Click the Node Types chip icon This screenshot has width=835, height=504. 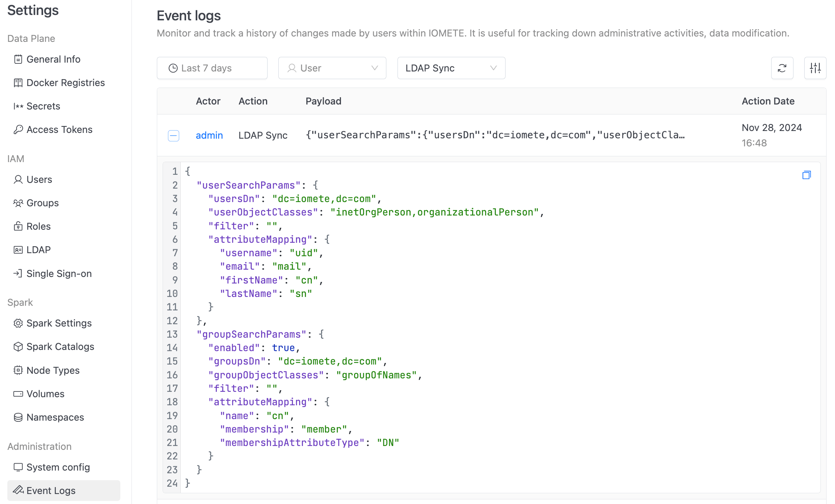point(18,370)
